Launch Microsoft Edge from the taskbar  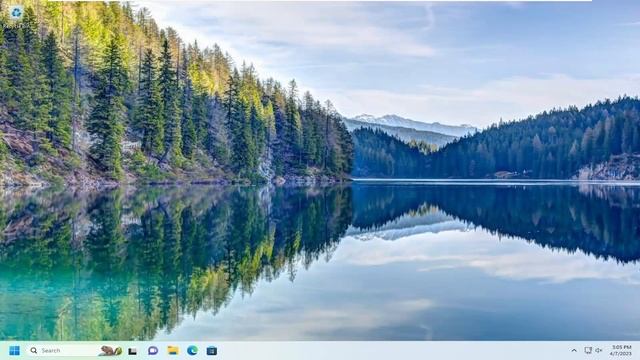click(x=192, y=351)
